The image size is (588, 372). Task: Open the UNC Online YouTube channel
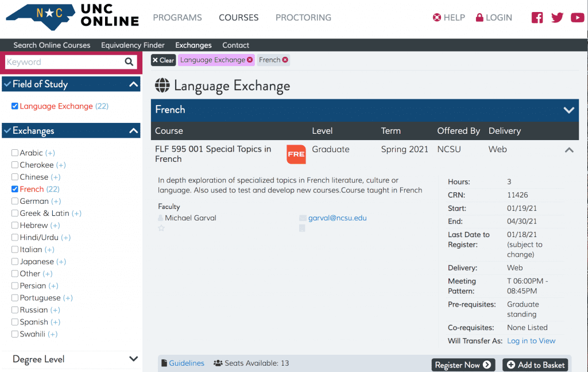[578, 17]
